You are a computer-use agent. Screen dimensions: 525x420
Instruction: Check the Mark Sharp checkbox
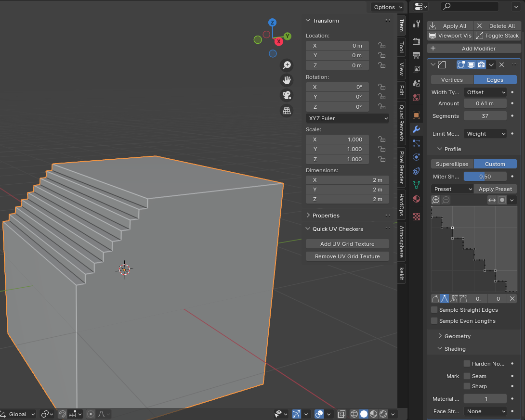(x=467, y=386)
